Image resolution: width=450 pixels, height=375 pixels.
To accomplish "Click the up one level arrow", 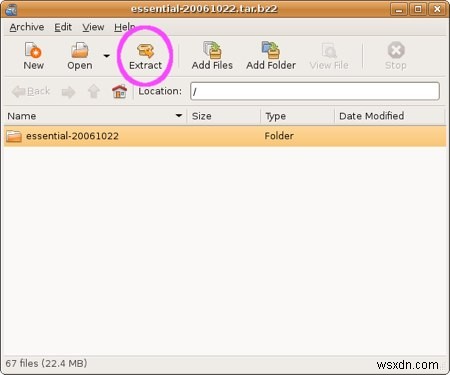I will coord(94,91).
